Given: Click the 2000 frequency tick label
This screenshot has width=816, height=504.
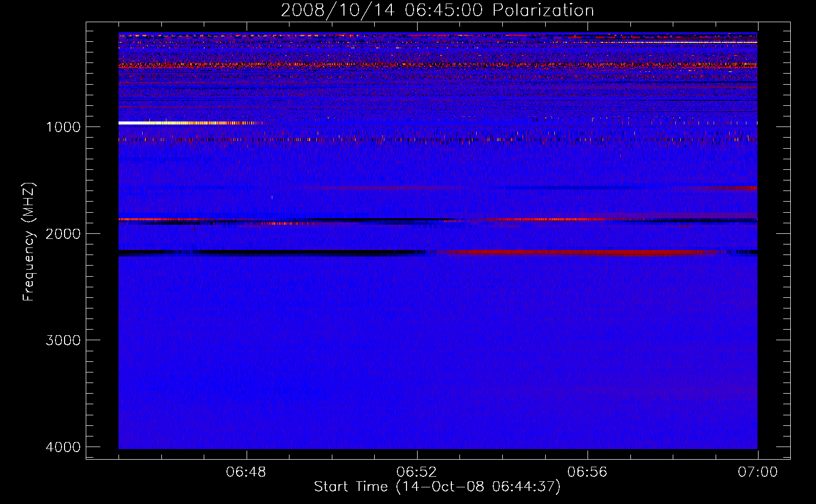Looking at the screenshot, I should coord(63,234).
